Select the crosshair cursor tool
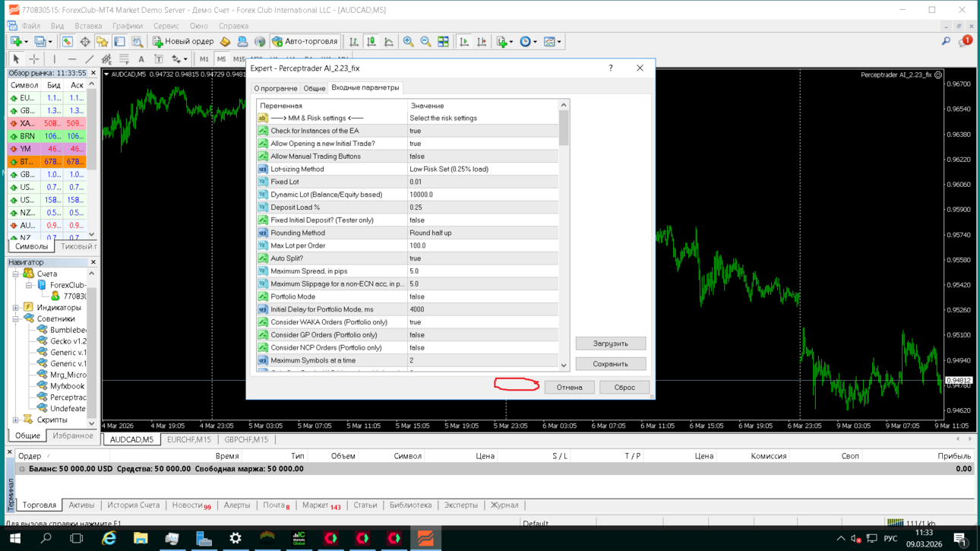 34,59
